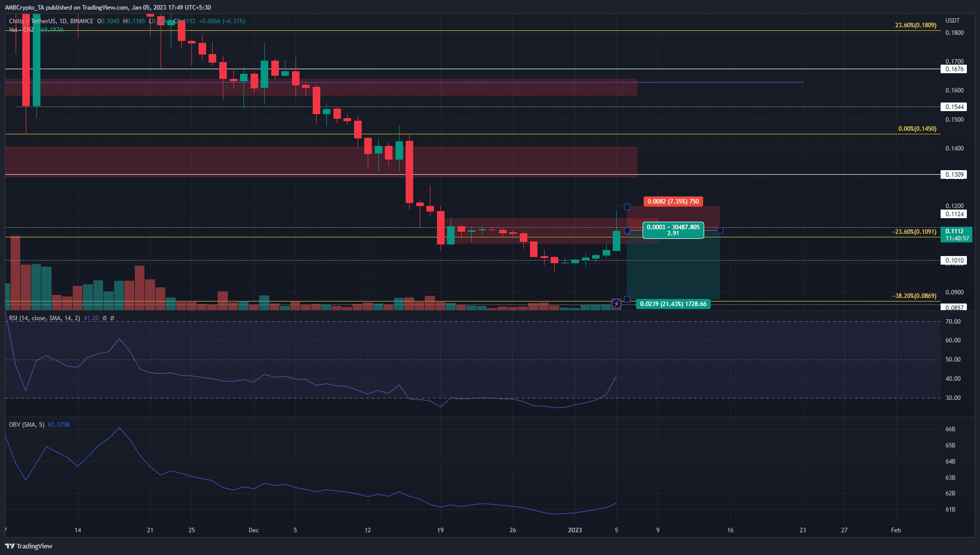The width and height of the screenshot is (980, 555).
Task: Click the '19' date label on the time axis
Action: point(440,530)
